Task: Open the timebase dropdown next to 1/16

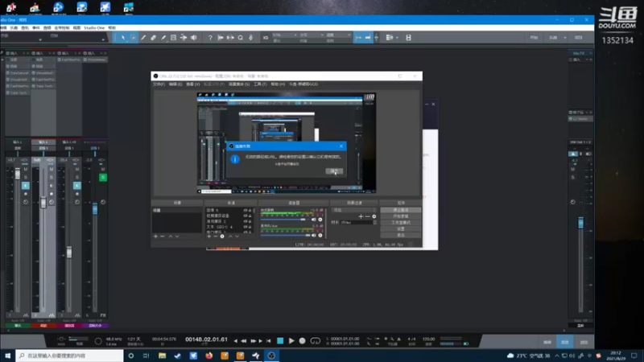Action: tap(312, 35)
